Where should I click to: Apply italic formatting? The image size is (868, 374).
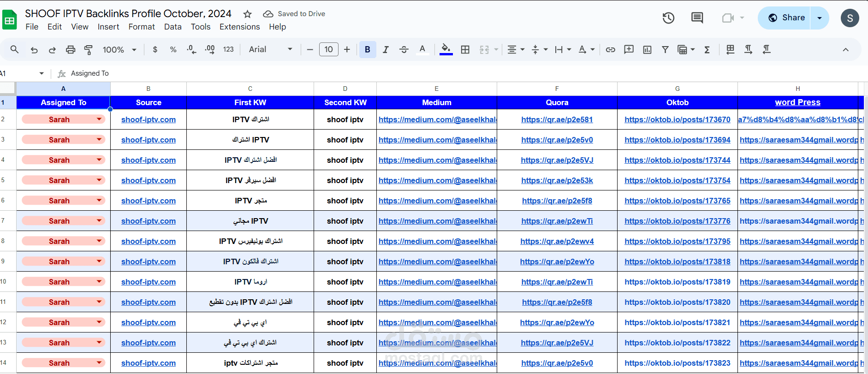(386, 49)
